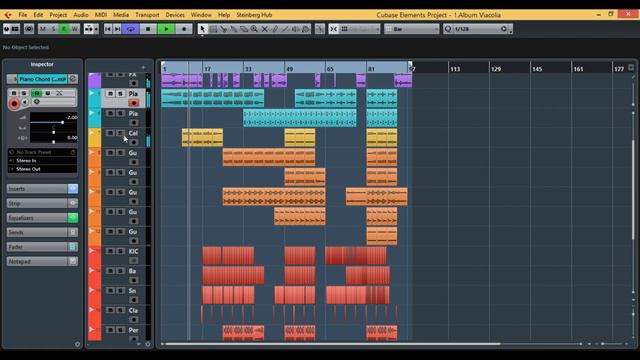Toggle global Write automation W button
This screenshot has height=360, width=640.
(x=74, y=29)
